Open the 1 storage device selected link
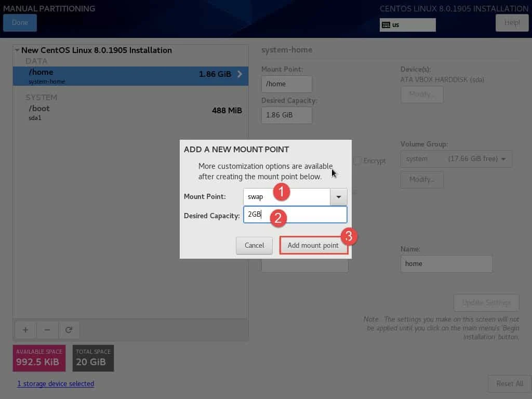This screenshot has height=399, width=532. (x=56, y=383)
